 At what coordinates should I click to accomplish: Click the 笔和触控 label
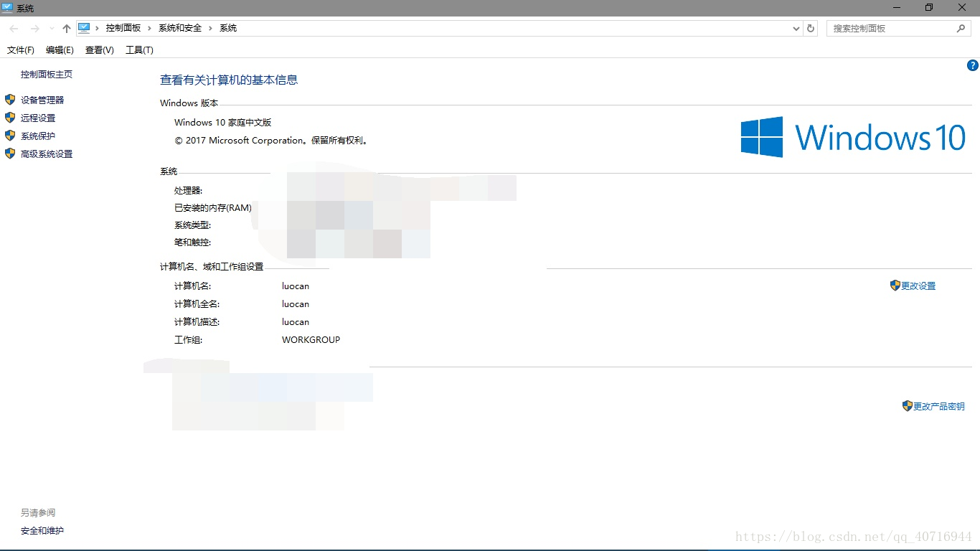tap(193, 242)
